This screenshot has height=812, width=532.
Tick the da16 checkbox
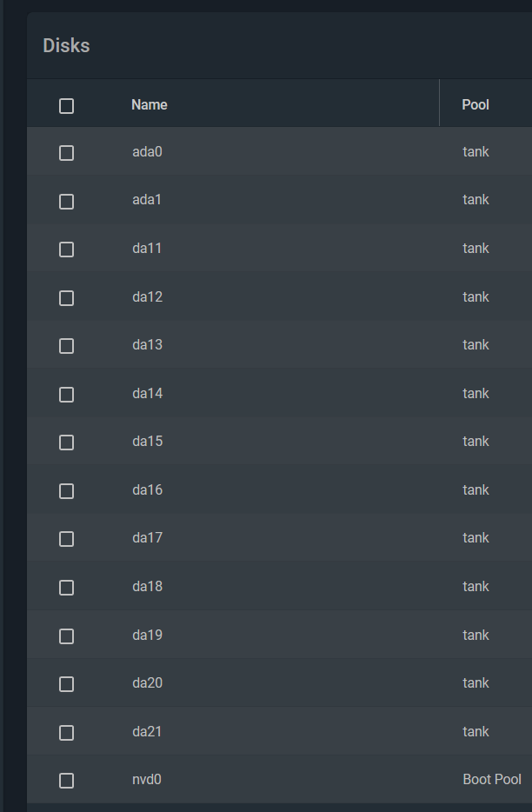[x=66, y=491]
